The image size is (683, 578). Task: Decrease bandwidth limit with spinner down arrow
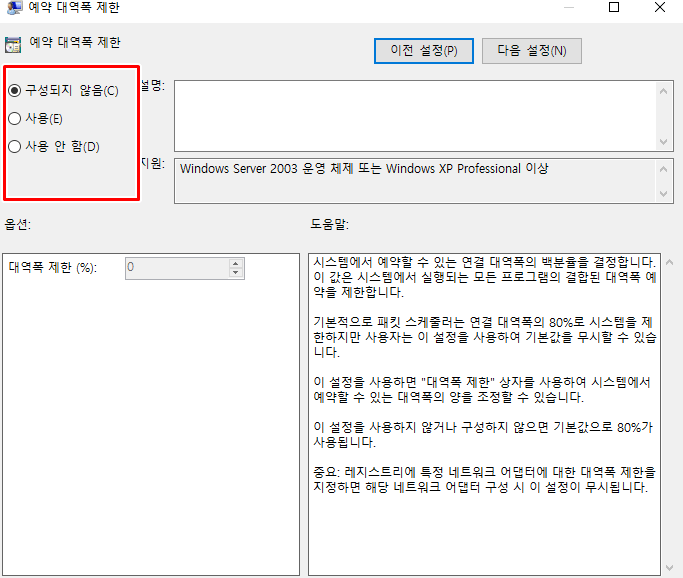click(x=236, y=273)
